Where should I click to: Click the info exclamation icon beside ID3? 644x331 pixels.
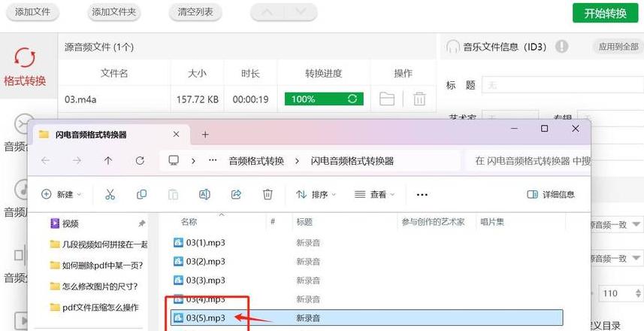[x=562, y=47]
